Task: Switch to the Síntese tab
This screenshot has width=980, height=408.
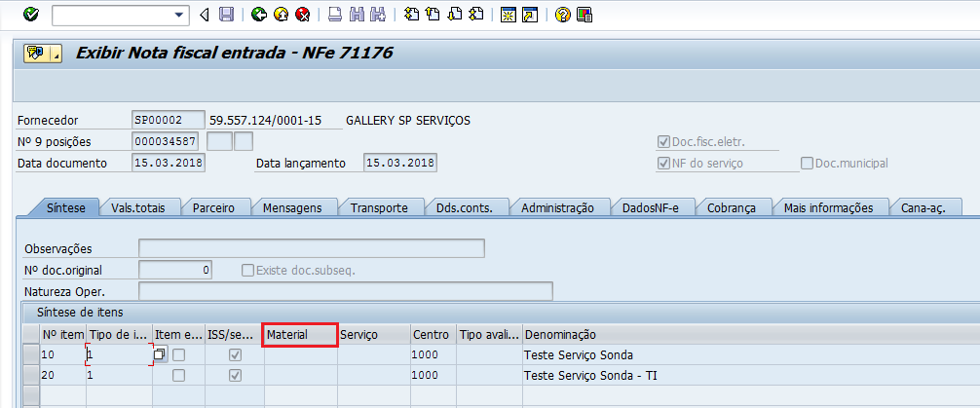Action: point(65,208)
